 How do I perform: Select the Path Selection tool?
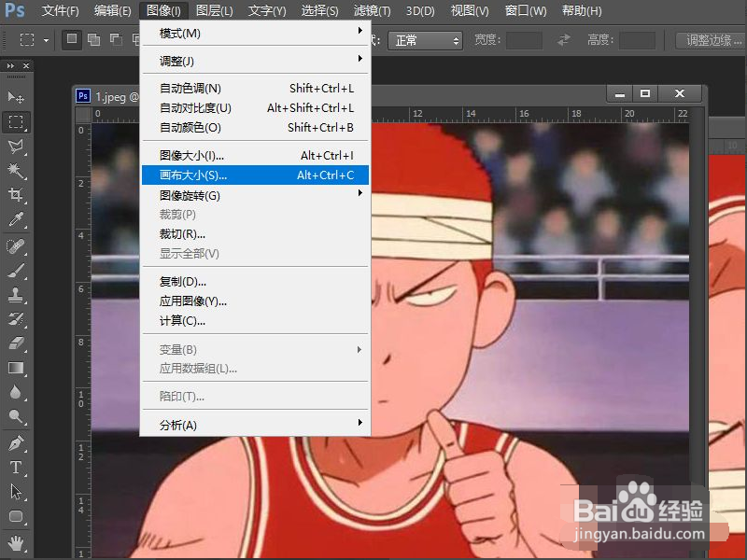16,492
